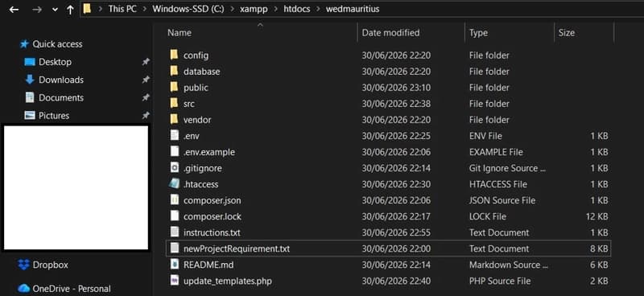Open Downloads in the sidebar
The height and width of the screenshot is (296, 644).
[61, 80]
